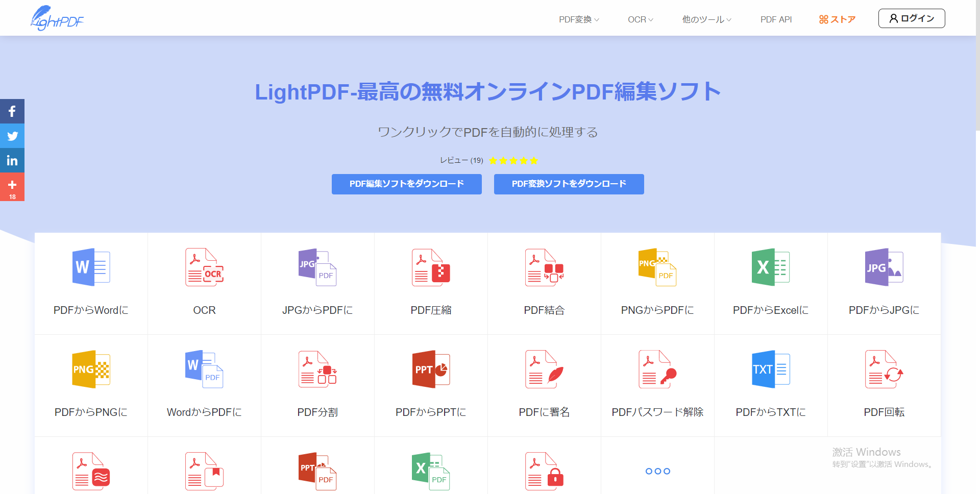Open the PDF結合 merge icon

[544, 267]
